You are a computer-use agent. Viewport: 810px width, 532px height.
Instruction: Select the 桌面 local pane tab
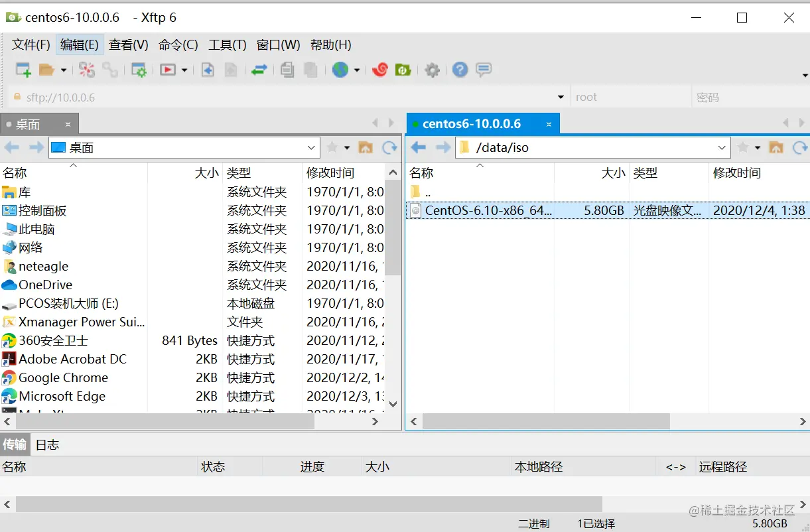39,123
